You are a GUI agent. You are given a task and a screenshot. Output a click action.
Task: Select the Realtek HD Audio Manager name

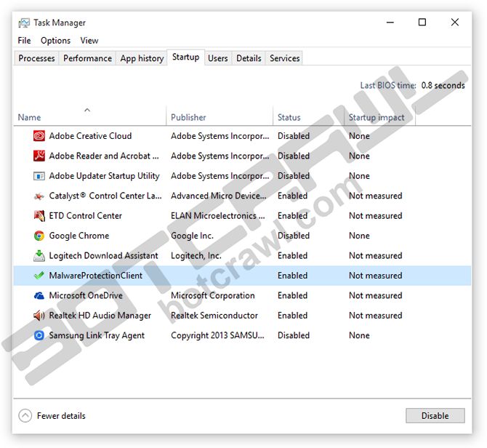click(x=100, y=316)
